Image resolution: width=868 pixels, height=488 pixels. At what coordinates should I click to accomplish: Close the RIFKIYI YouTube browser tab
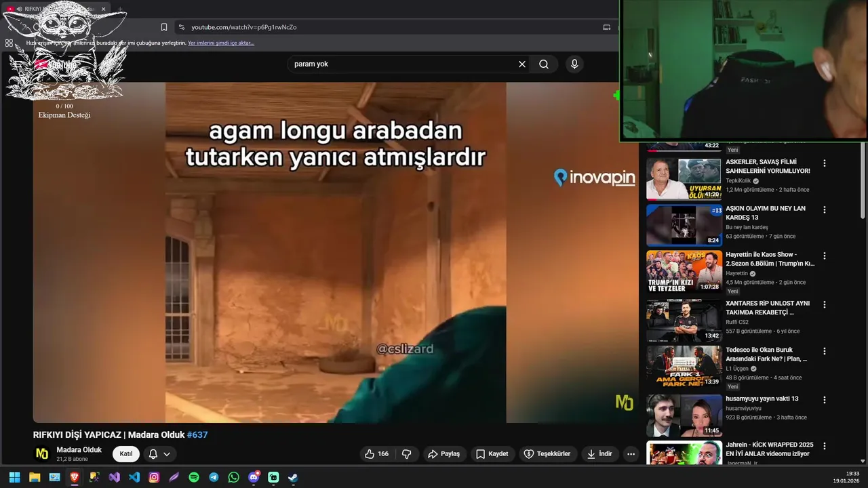(x=104, y=9)
